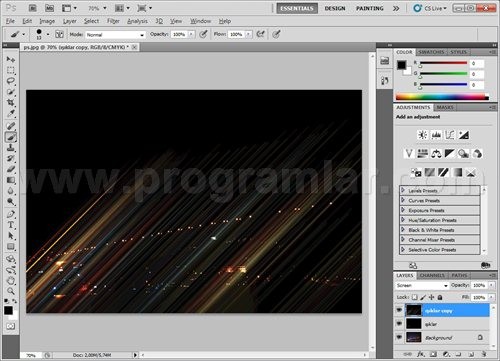Select the Lasso tool
This screenshot has width=500, height=361.
coord(11,81)
